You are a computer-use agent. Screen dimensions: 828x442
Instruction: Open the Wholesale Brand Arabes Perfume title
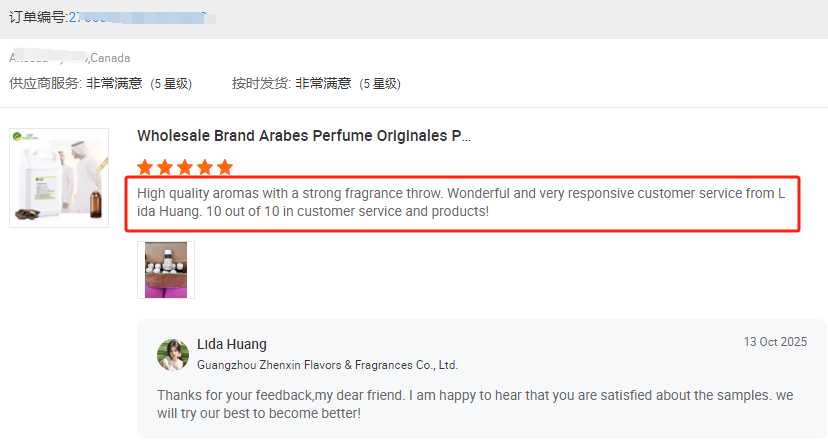pos(303,135)
